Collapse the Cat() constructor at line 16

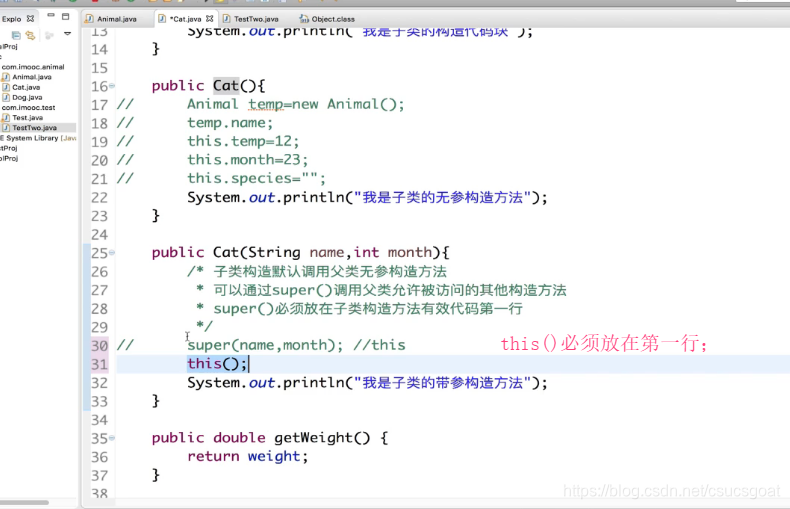tap(112, 86)
